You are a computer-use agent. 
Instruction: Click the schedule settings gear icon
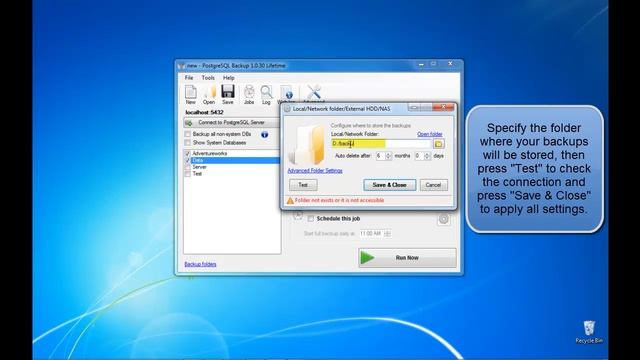pyautogui.click(x=444, y=219)
